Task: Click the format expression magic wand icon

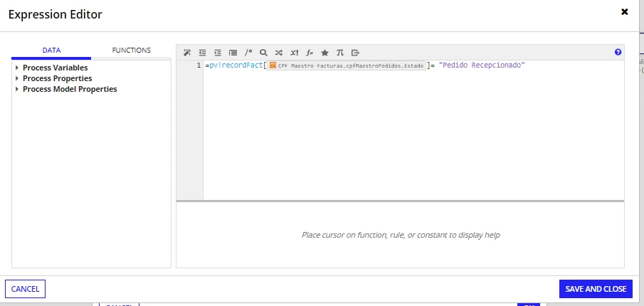Action: point(187,53)
